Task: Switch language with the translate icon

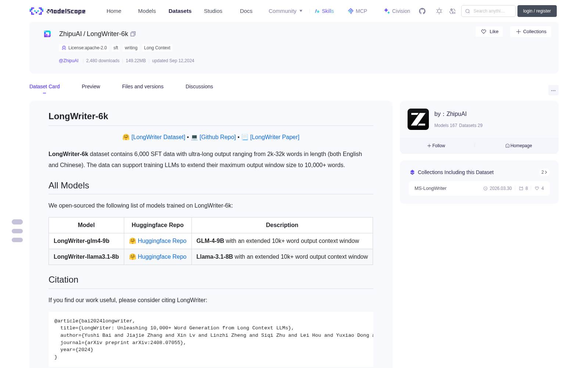Action: pyautogui.click(x=452, y=11)
